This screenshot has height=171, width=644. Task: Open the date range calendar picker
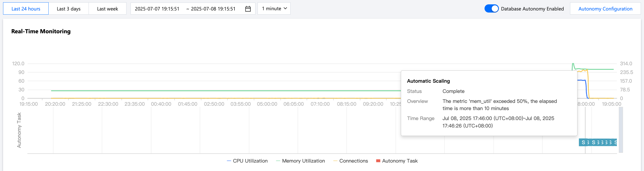pyautogui.click(x=248, y=9)
